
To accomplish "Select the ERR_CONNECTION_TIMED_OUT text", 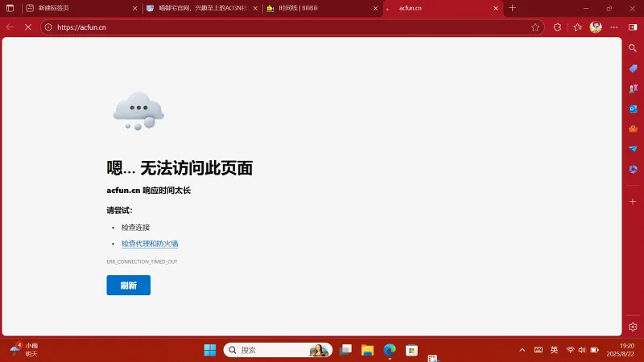I will pos(142,261).
